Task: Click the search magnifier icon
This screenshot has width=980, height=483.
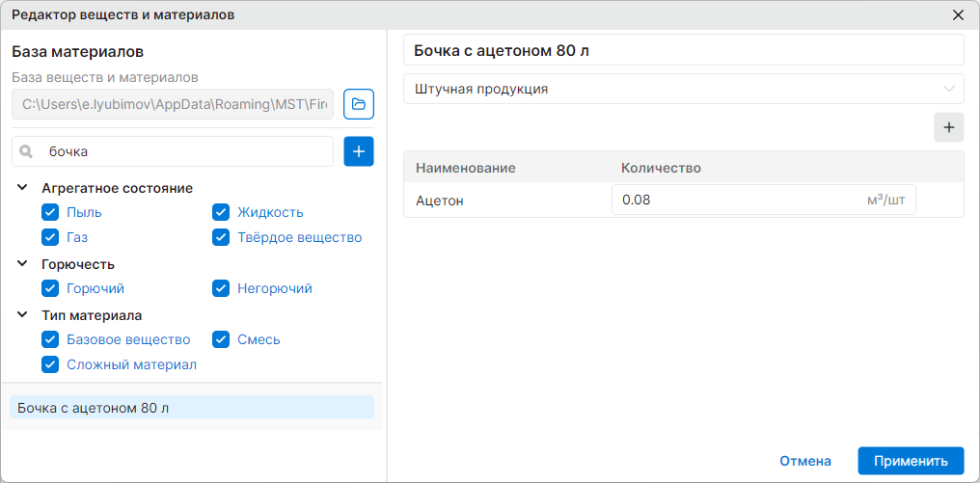Action: click(26, 151)
